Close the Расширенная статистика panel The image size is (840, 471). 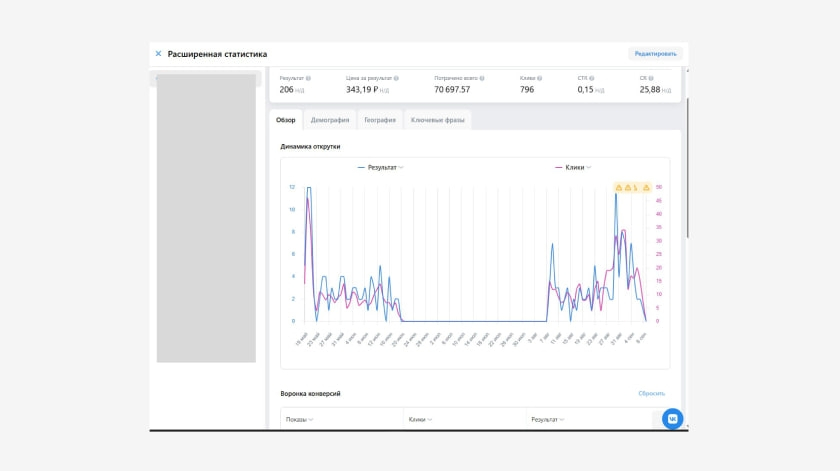[158, 54]
